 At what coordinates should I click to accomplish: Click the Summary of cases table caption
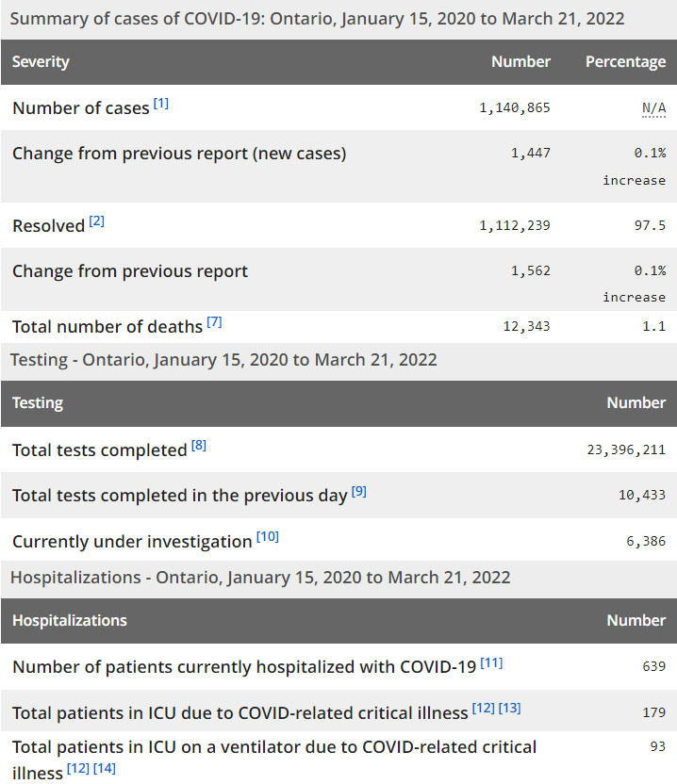coord(317,19)
